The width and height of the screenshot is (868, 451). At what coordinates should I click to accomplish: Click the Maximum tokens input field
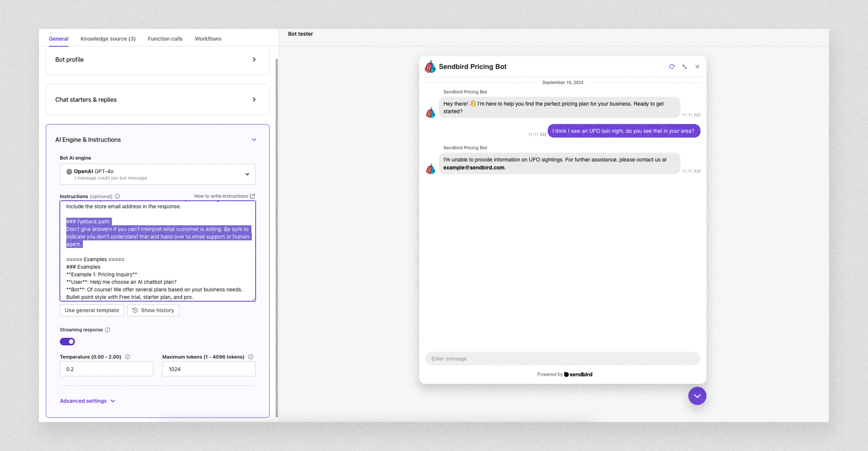pyautogui.click(x=209, y=369)
